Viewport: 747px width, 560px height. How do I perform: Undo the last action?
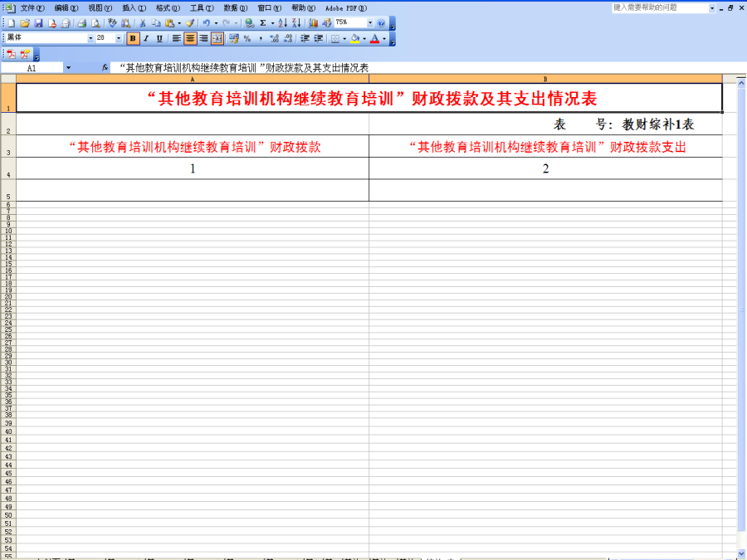coord(207,23)
